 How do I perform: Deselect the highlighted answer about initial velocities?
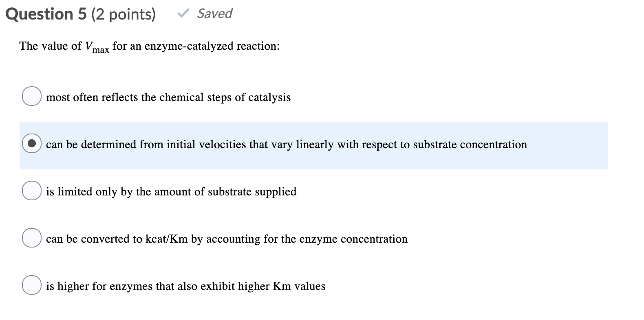coord(31,144)
